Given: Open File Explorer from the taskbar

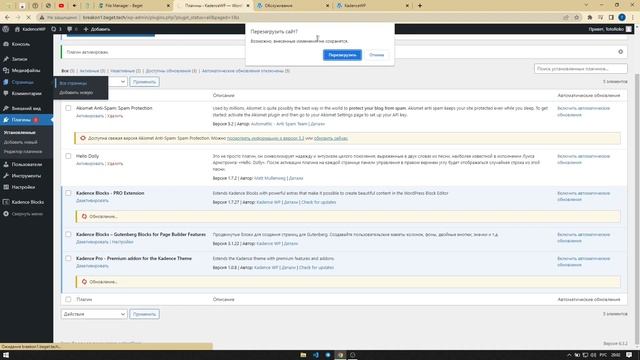Looking at the screenshot, I should point(303,355).
